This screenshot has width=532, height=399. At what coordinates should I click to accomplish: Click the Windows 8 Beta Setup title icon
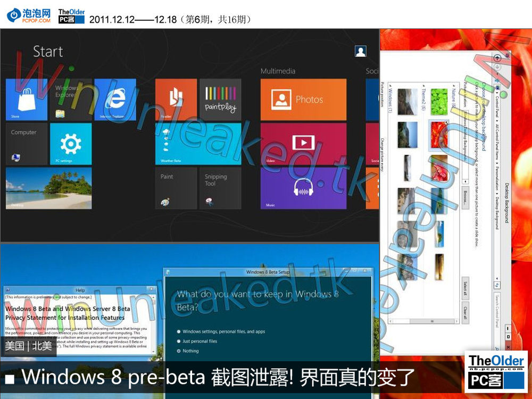click(168, 272)
